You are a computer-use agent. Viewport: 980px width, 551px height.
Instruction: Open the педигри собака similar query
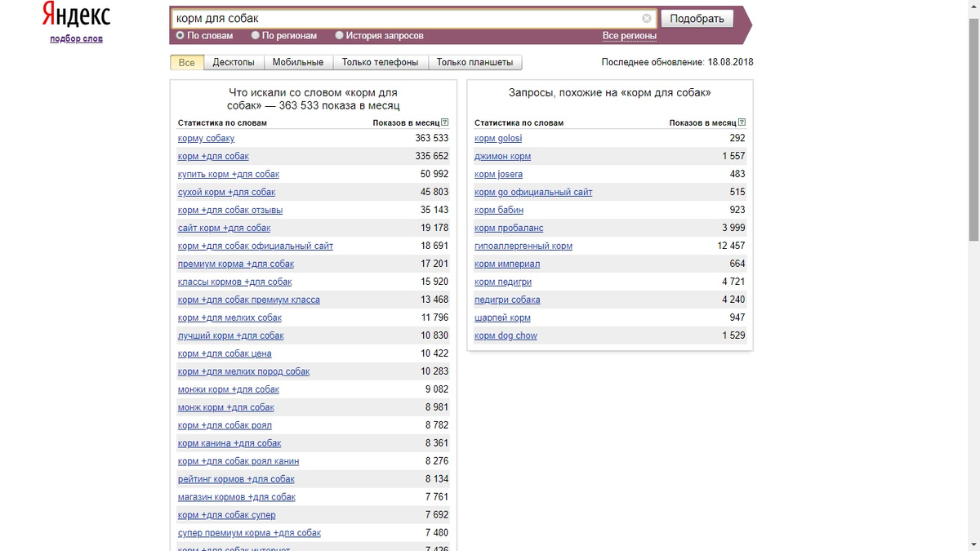pyautogui.click(x=507, y=300)
